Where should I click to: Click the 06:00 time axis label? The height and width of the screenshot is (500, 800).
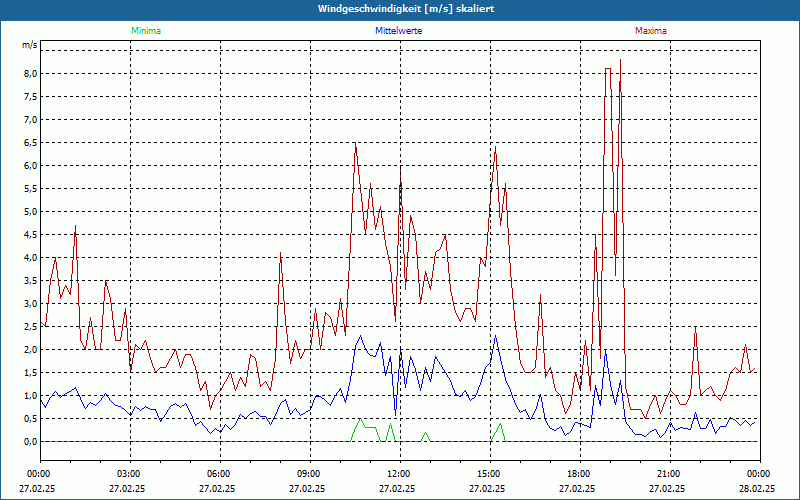(x=220, y=474)
